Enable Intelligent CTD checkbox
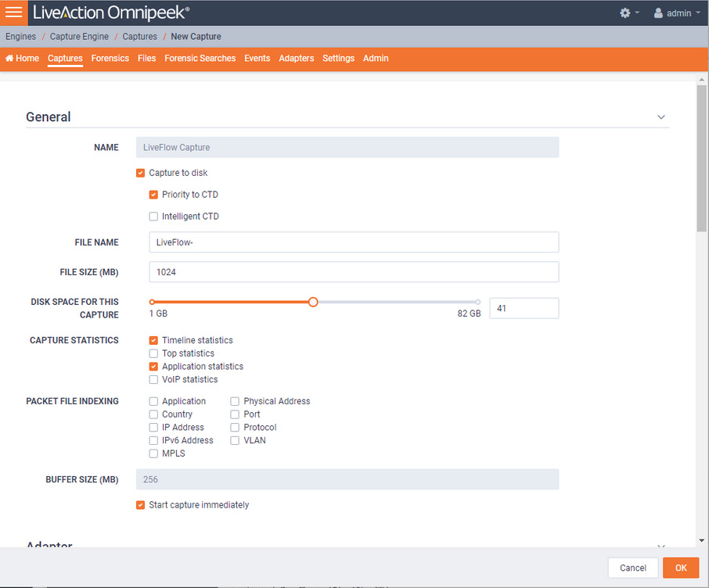This screenshot has height=588, width=709. coord(153,217)
